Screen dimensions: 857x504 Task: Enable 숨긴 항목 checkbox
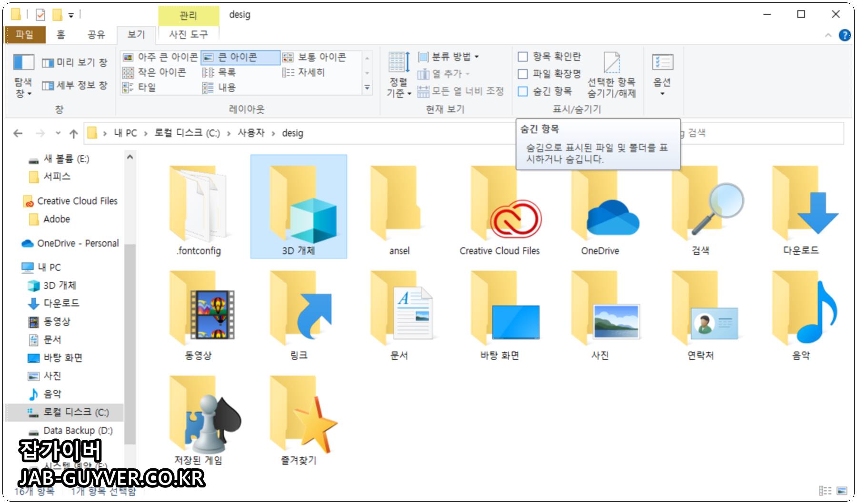point(523,91)
